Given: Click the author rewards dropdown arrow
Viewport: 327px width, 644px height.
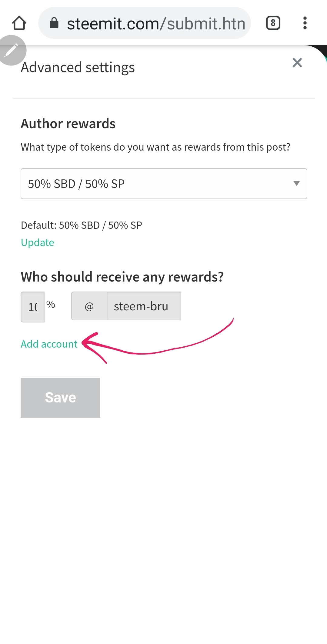Looking at the screenshot, I should coord(297,183).
